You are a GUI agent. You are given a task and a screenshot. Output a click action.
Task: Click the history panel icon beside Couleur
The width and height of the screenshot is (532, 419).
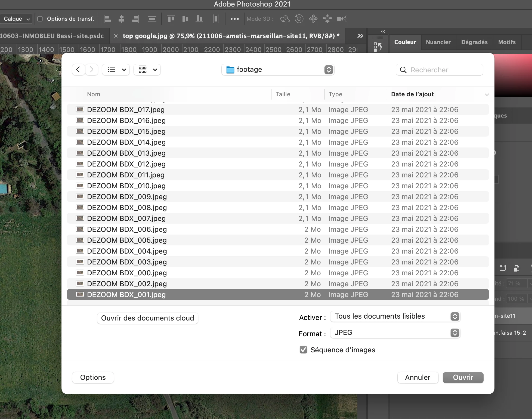[378, 47]
